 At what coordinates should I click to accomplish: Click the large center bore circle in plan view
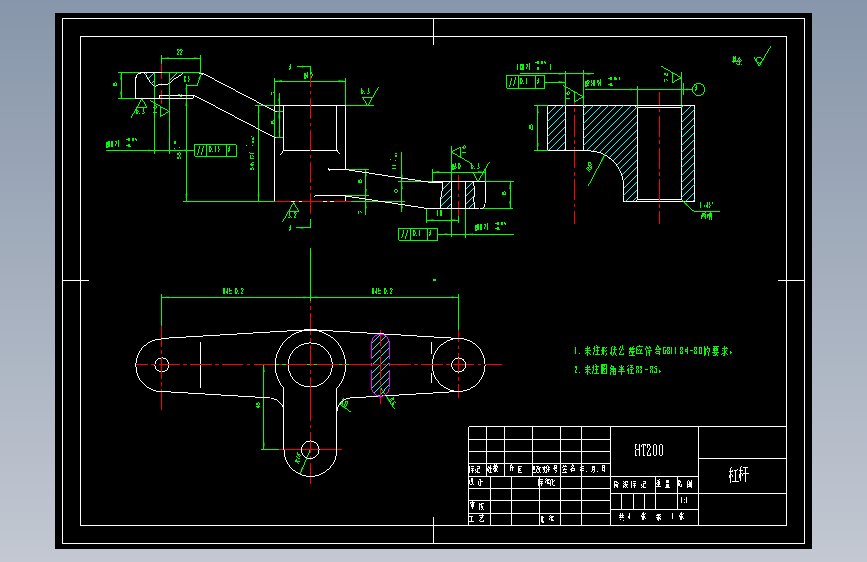[x=310, y=365]
